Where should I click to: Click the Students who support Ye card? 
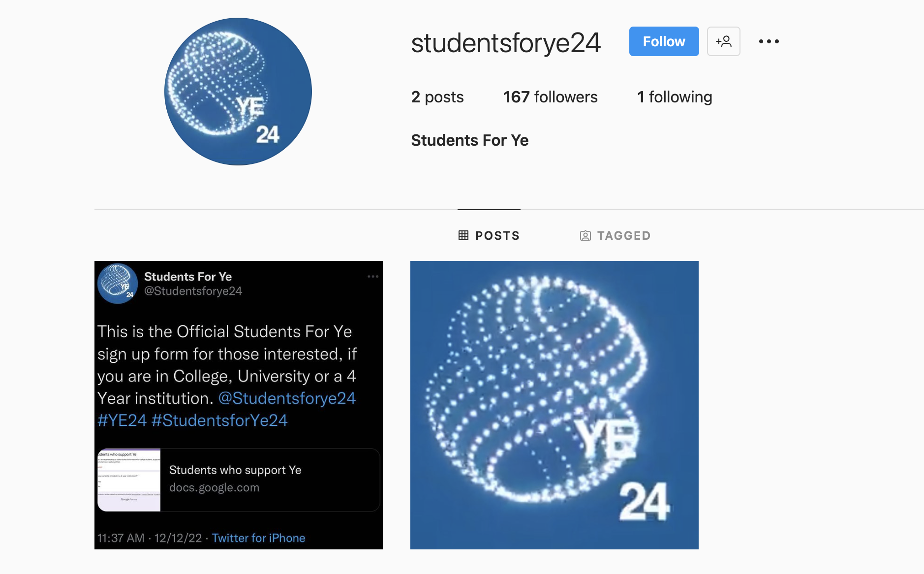tap(239, 480)
